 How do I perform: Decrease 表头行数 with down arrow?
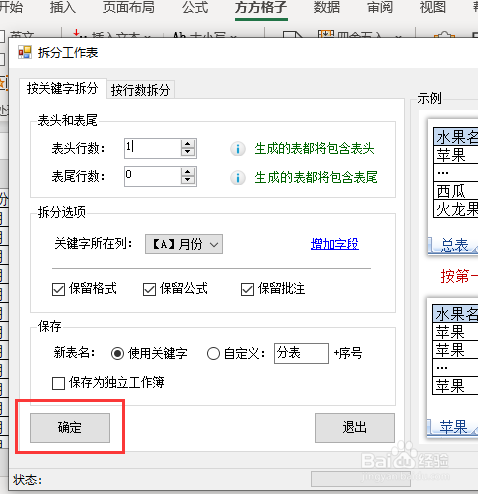(x=188, y=153)
